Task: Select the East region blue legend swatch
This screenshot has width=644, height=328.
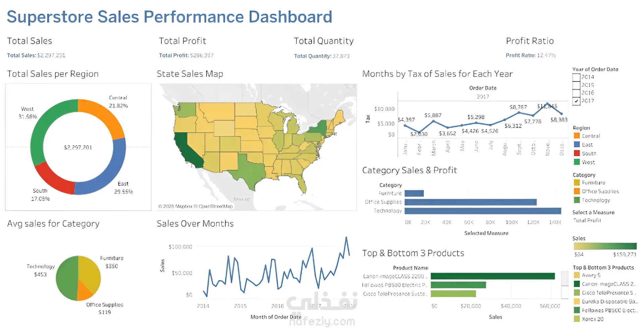Action: 577,144
